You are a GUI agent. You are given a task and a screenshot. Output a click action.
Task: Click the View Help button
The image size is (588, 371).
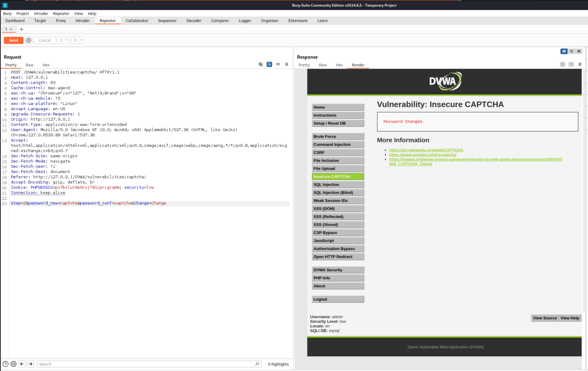pos(570,318)
